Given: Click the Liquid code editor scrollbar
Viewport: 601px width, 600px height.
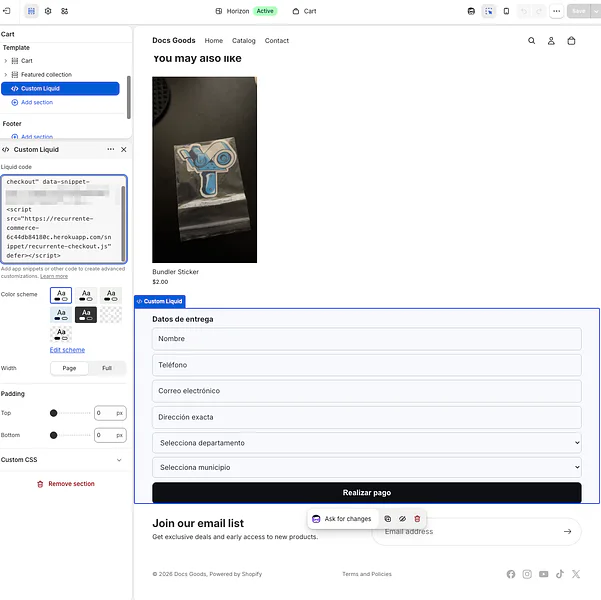Looking at the screenshot, I should coord(123,222).
